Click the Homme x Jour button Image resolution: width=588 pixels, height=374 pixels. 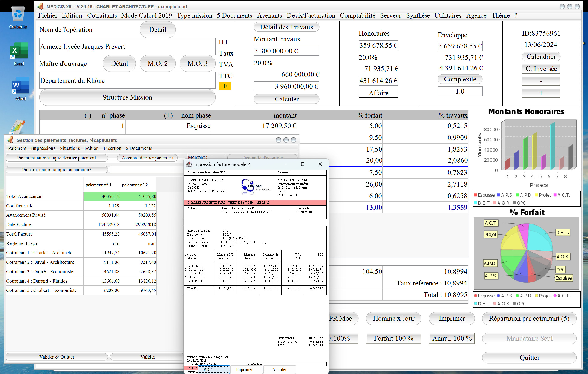click(393, 318)
